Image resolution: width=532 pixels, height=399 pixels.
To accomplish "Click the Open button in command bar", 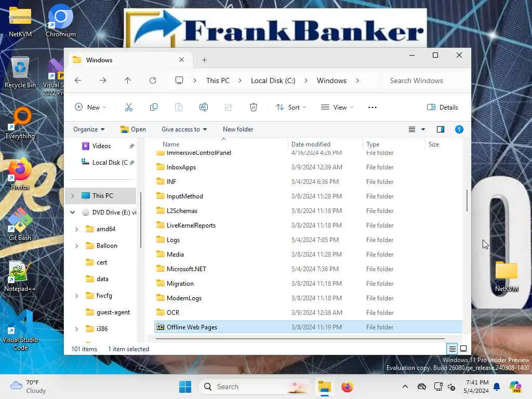I will click(133, 129).
